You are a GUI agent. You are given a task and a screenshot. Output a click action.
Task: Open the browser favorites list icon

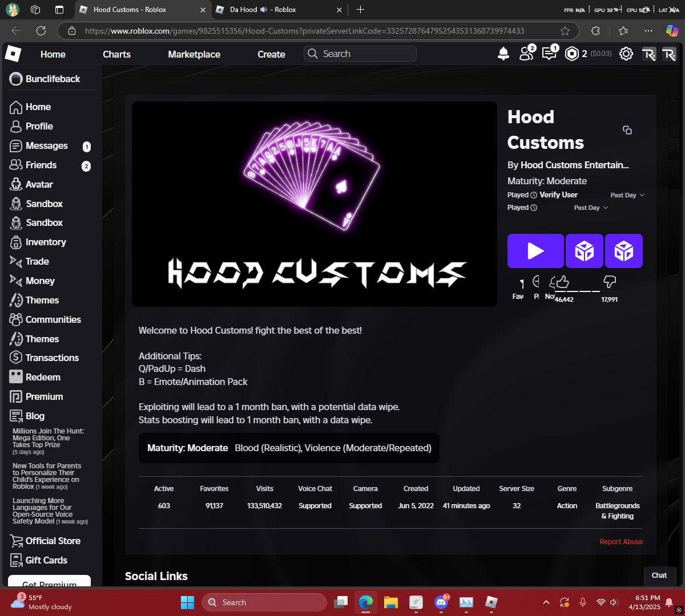pos(623,31)
